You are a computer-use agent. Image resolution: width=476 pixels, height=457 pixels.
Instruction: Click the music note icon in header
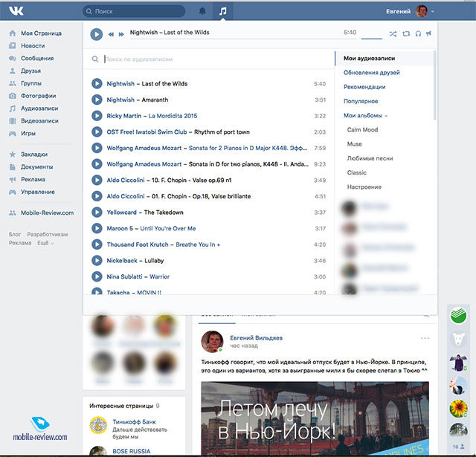click(224, 12)
